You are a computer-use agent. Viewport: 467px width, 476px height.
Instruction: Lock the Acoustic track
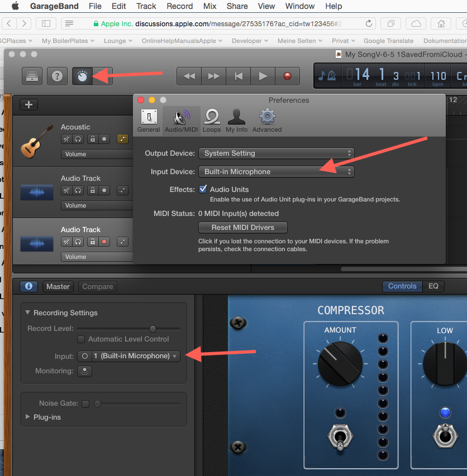point(93,139)
